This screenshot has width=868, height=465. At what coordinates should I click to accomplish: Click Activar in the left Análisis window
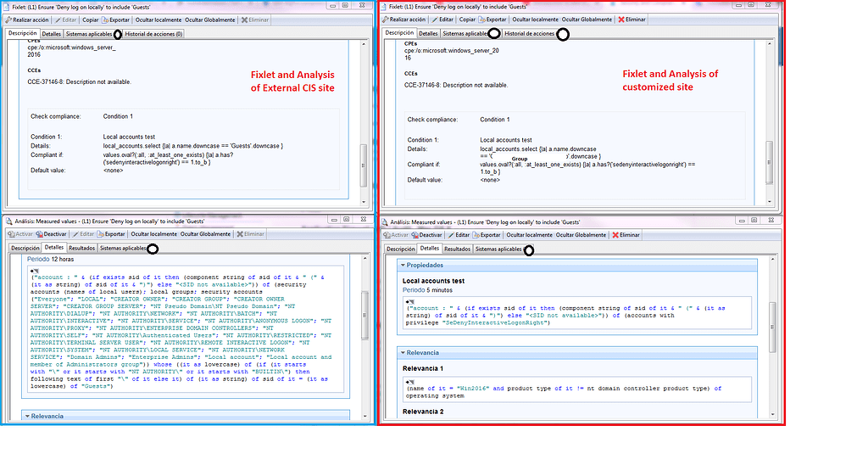pos(21,234)
